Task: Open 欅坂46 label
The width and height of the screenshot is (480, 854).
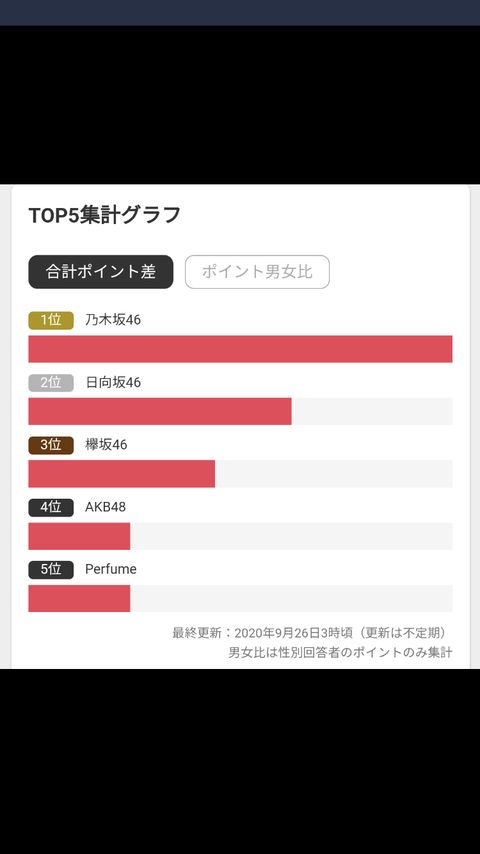Action: click(x=106, y=444)
